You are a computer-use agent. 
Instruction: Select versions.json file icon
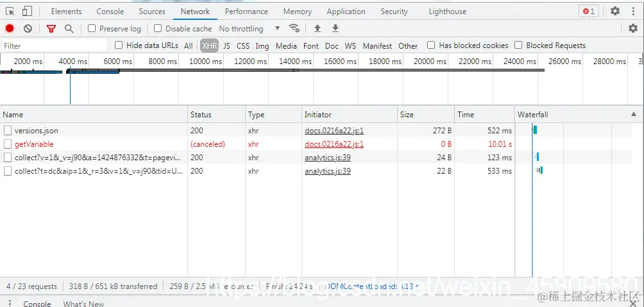click(8, 131)
